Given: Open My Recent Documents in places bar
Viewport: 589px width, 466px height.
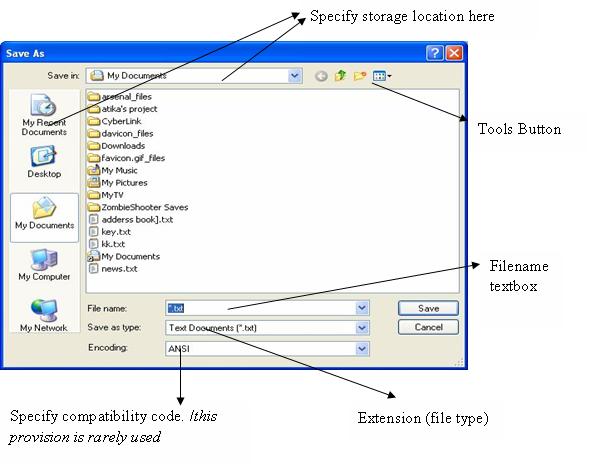Looking at the screenshot, I should (44, 115).
